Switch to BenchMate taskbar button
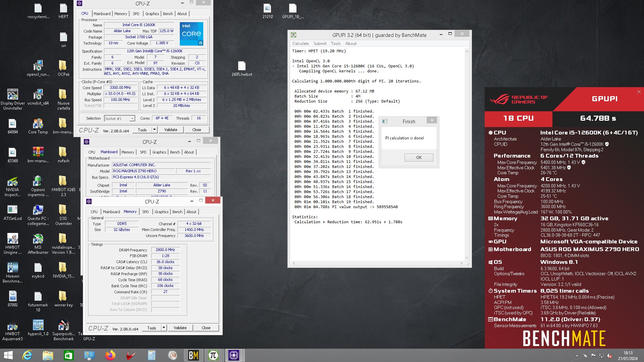 pyautogui.click(x=194, y=355)
